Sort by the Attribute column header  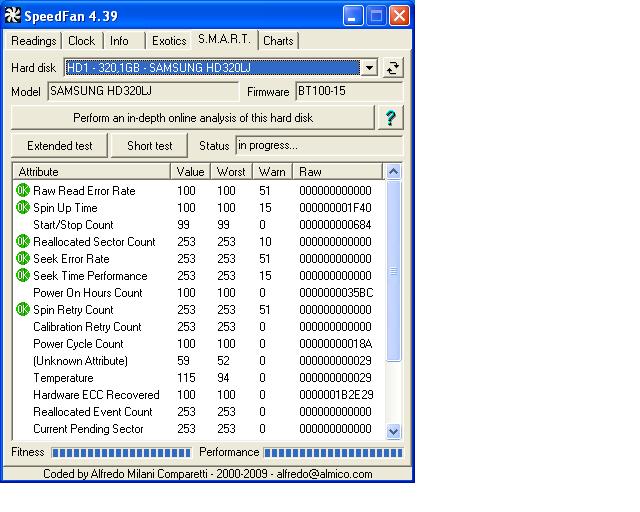(x=91, y=171)
